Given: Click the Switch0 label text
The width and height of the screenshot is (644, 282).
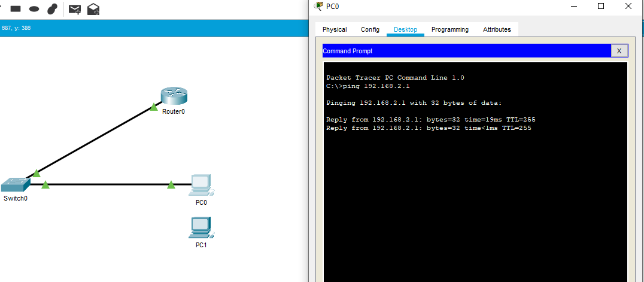Looking at the screenshot, I should coord(15,199).
